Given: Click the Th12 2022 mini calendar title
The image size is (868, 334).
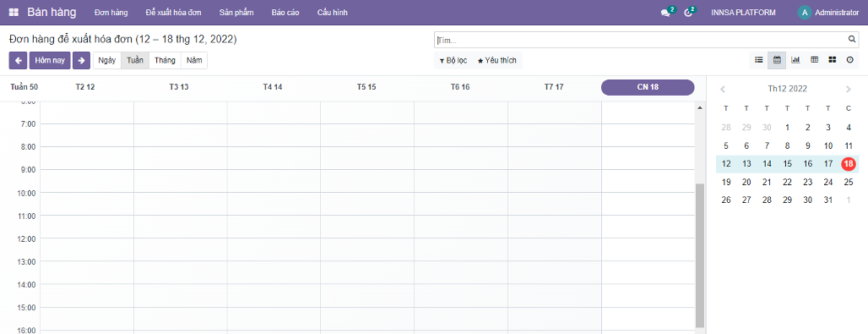Looking at the screenshot, I should (787, 89).
